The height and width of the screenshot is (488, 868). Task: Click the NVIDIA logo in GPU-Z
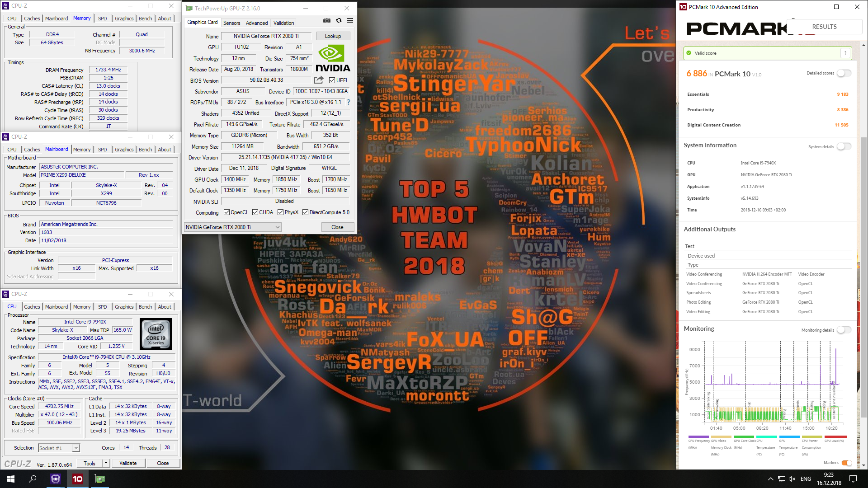[x=333, y=59]
